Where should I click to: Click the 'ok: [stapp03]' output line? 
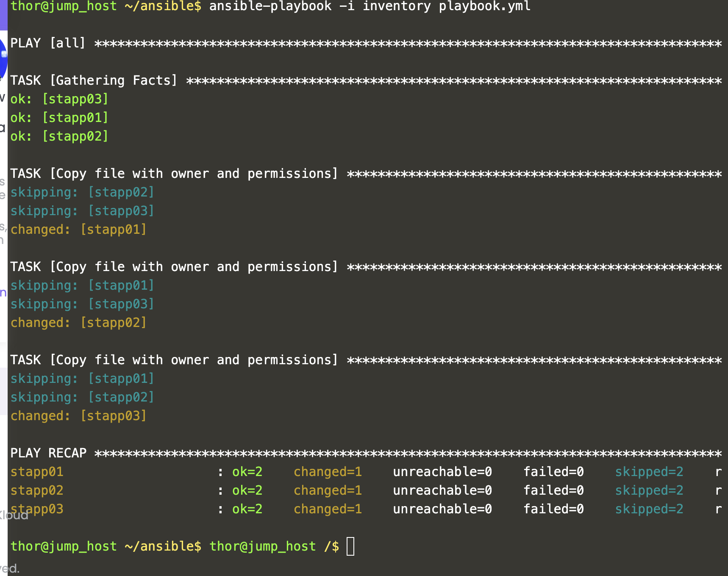pos(59,99)
